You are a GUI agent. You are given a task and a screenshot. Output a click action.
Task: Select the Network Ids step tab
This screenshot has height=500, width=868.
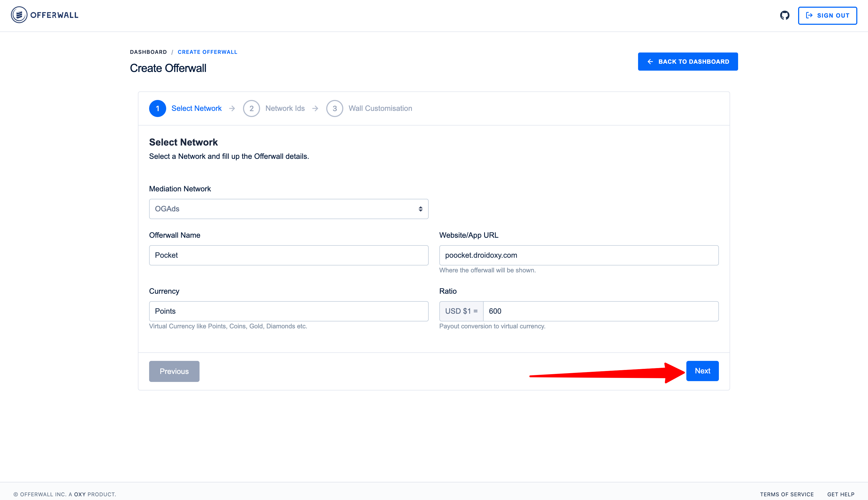pos(285,108)
